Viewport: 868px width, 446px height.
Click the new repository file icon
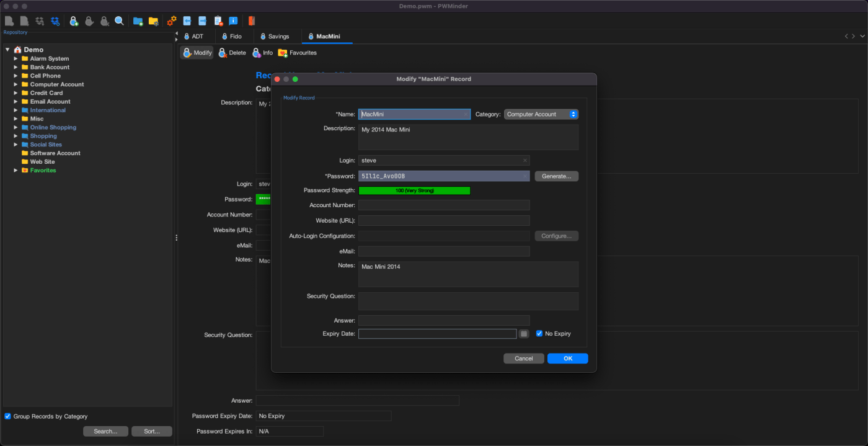click(x=9, y=21)
